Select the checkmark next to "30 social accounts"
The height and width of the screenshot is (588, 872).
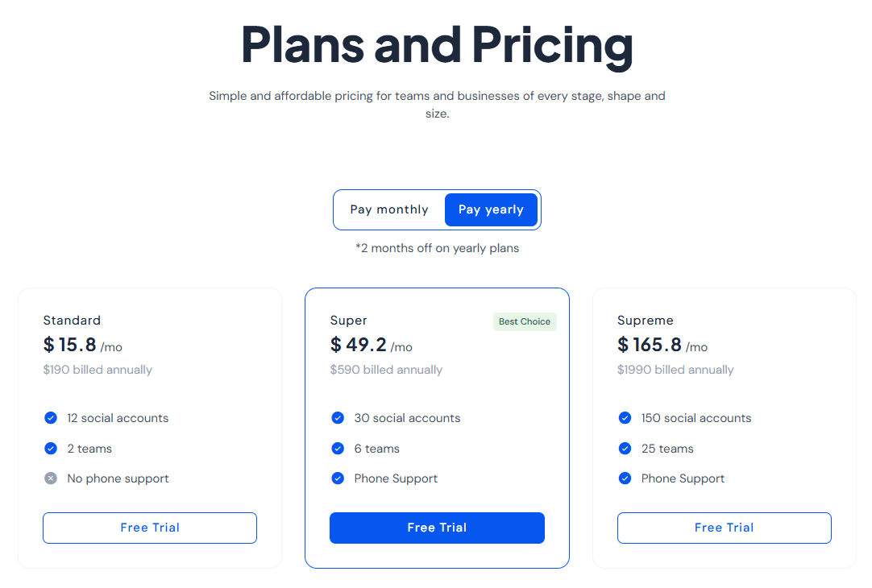click(338, 418)
